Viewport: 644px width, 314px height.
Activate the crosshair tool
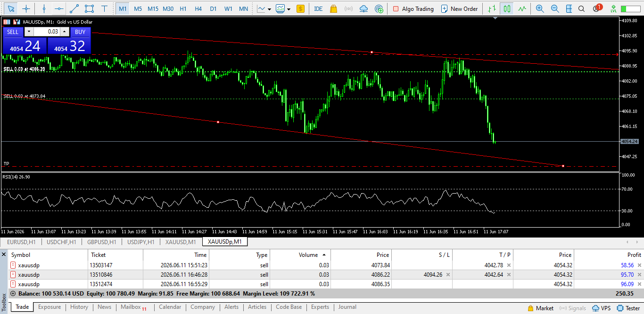click(x=26, y=8)
